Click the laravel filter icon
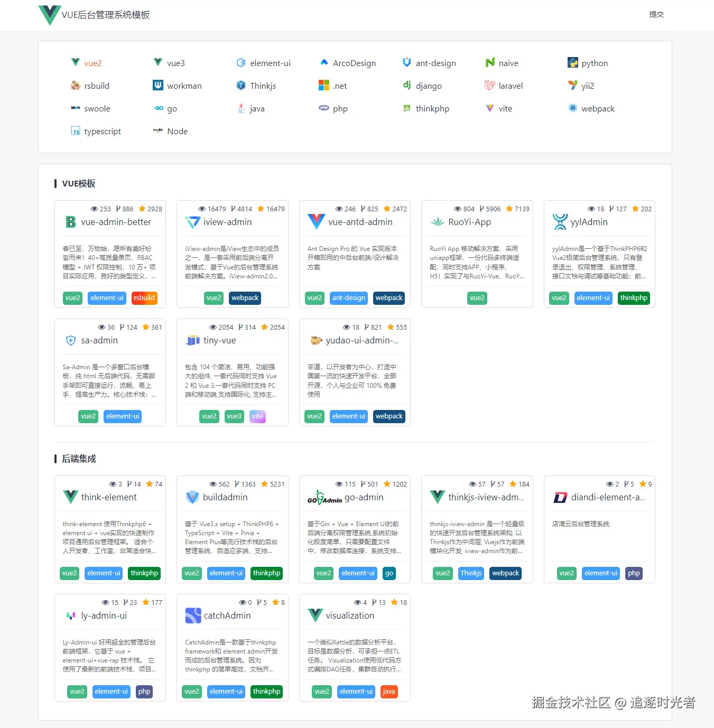Image resolution: width=714 pixels, height=728 pixels. click(490, 85)
